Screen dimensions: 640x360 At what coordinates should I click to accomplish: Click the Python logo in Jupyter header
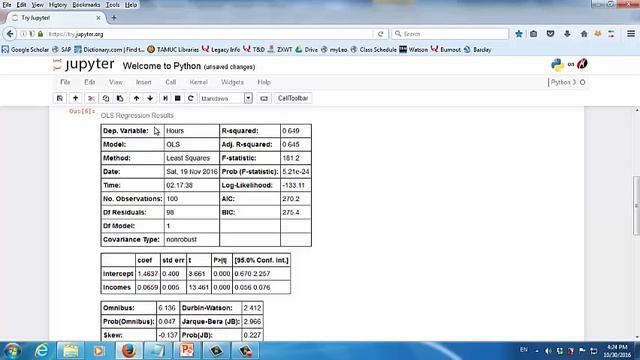click(x=557, y=64)
